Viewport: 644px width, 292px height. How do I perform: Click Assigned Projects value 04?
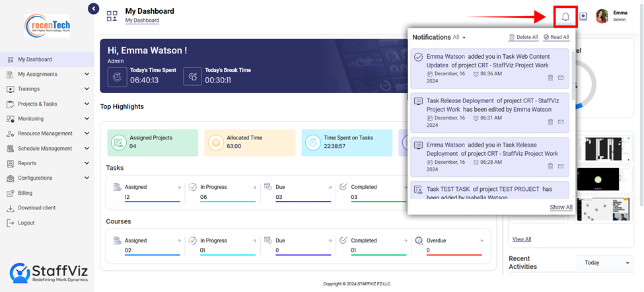[x=133, y=146]
